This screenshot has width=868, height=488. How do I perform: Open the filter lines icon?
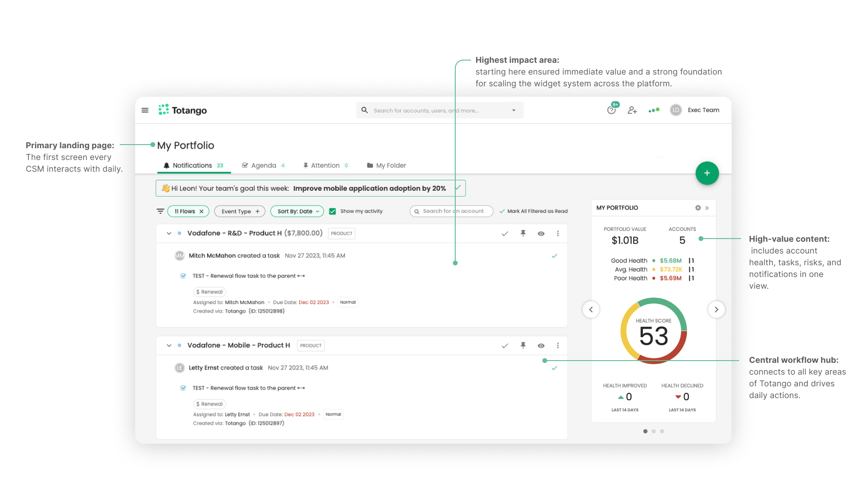pyautogui.click(x=160, y=211)
